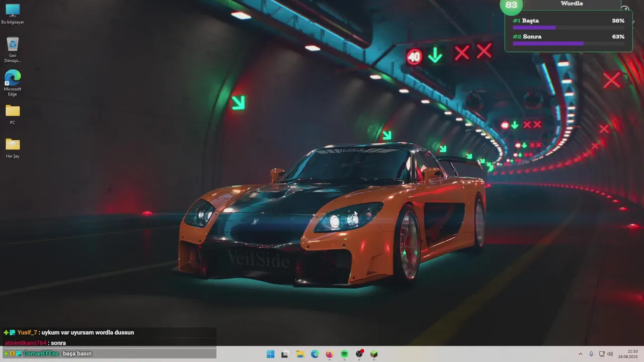Click the Başta purple progress bar
This screenshot has width=644, height=362.
pos(534,28)
